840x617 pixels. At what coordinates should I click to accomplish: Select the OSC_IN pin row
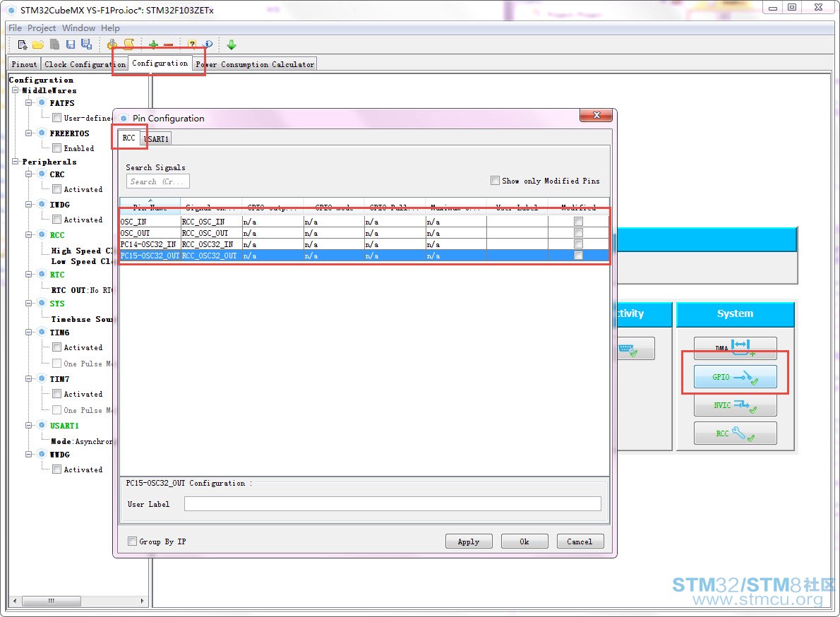364,222
